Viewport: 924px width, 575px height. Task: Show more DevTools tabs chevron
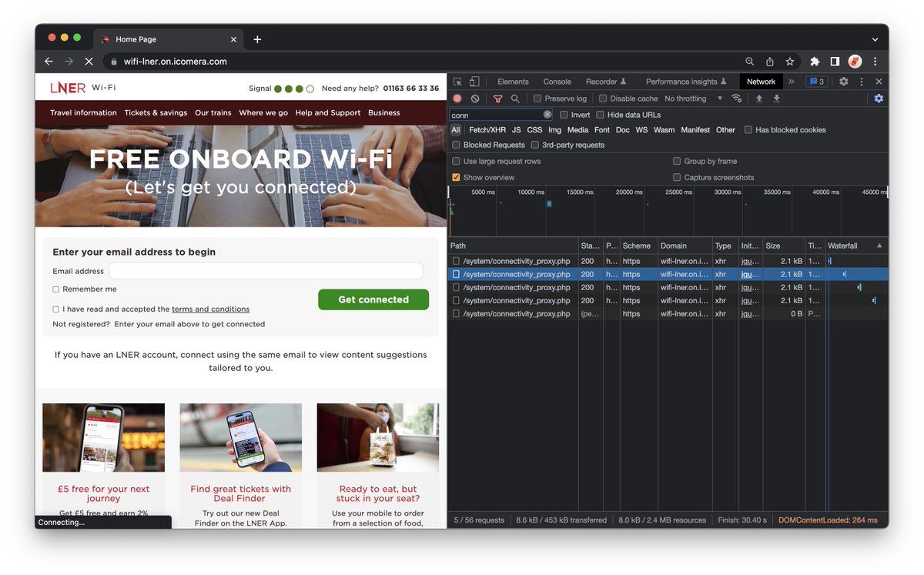(x=791, y=82)
